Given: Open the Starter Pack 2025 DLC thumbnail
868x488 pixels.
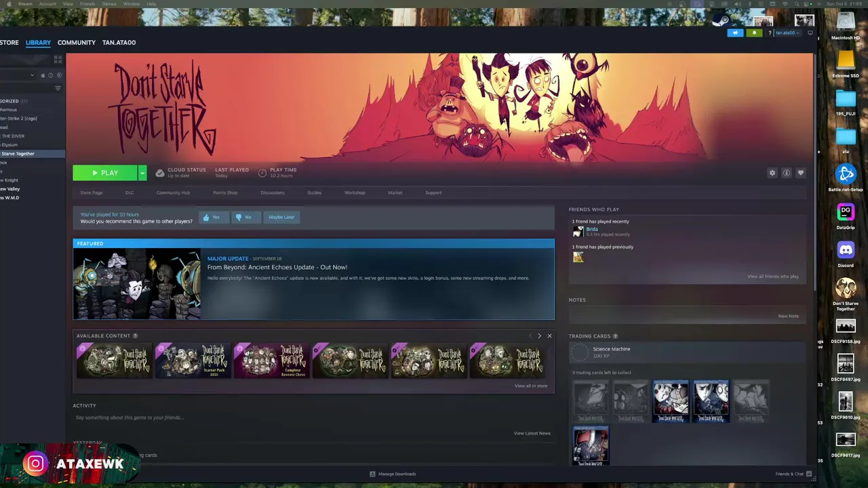Looking at the screenshot, I should (x=193, y=360).
